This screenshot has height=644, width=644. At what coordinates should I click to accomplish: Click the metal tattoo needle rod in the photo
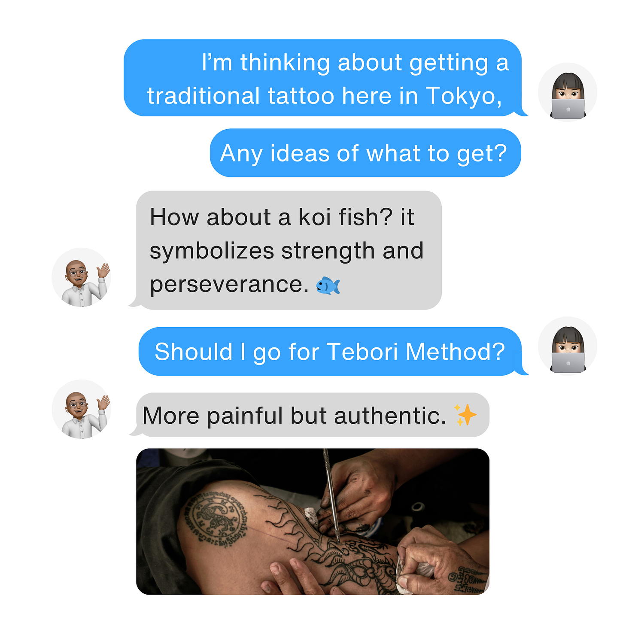pyautogui.click(x=331, y=495)
